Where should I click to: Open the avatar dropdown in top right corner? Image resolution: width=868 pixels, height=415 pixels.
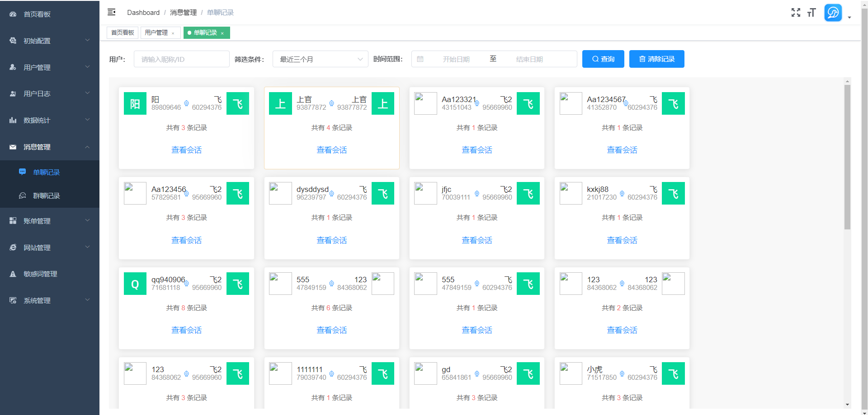click(x=833, y=13)
